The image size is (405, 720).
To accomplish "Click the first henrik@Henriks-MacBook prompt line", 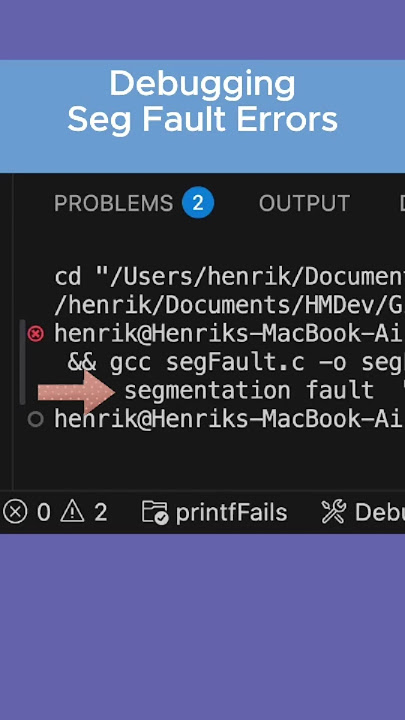I will (x=230, y=334).
